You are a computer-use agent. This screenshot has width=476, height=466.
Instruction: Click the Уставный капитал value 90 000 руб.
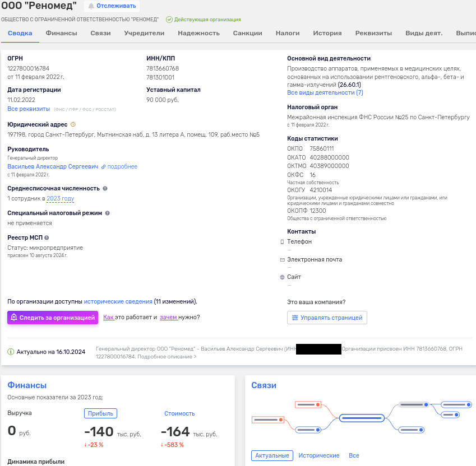163,100
